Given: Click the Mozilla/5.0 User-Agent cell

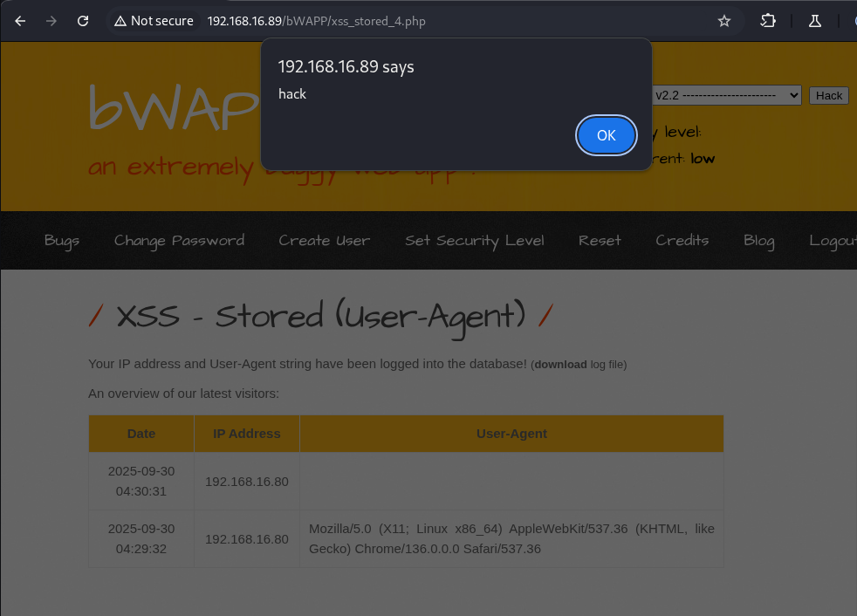Looking at the screenshot, I should [x=511, y=539].
